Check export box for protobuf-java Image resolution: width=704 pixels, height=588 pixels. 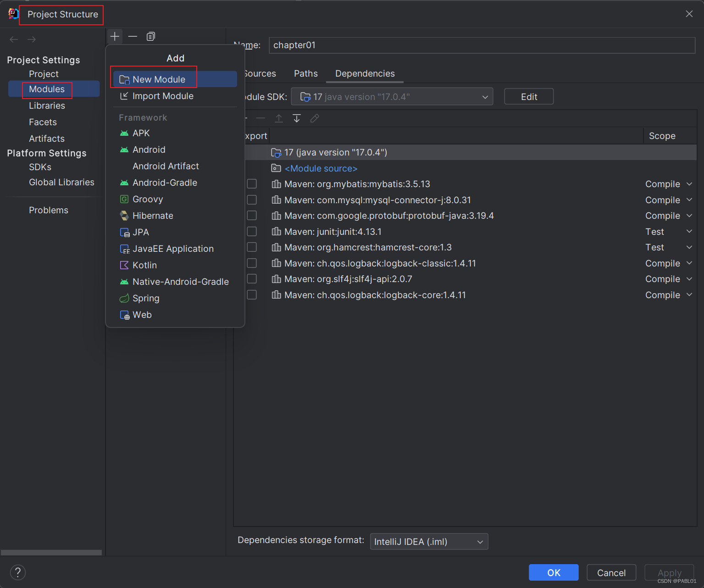[252, 216]
